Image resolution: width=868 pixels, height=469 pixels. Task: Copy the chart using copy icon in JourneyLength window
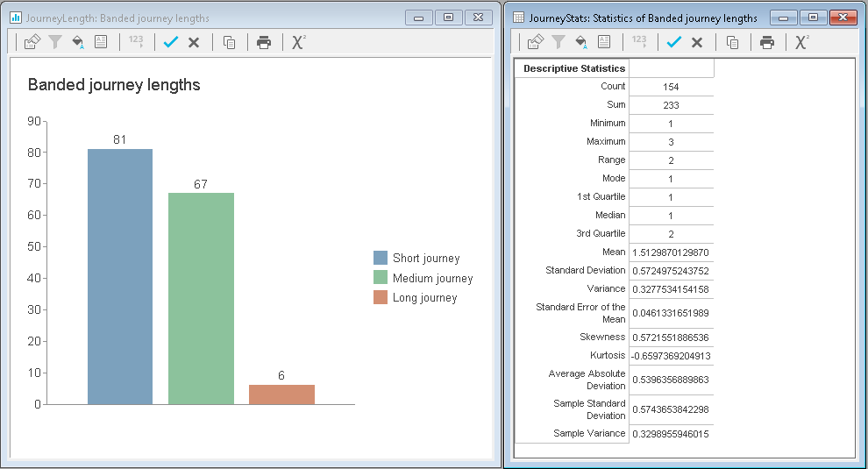click(x=229, y=42)
